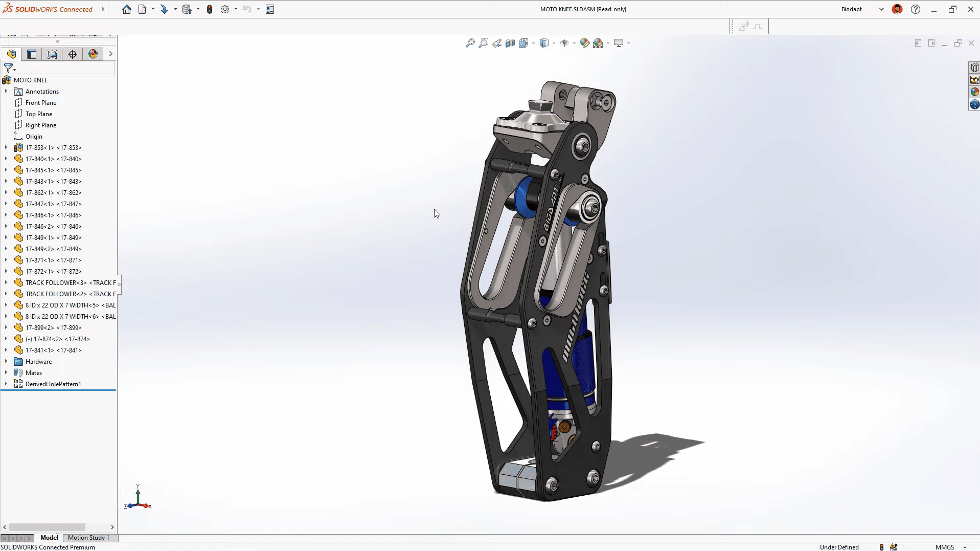Switch to DimXpertManager tab
This screenshot has height=551, width=980.
(x=73, y=54)
